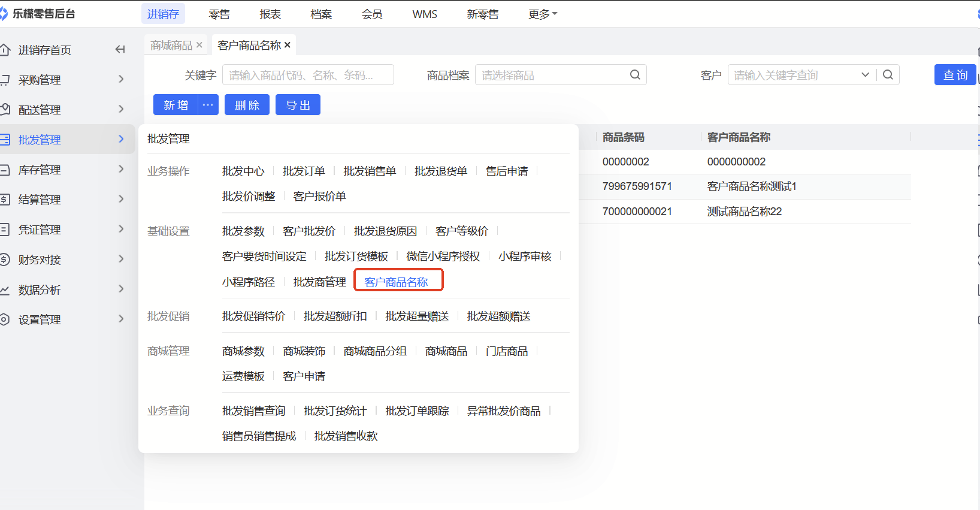The height and width of the screenshot is (510, 980).
Task: Switch to the 商城商品 tab
Action: [x=171, y=45]
